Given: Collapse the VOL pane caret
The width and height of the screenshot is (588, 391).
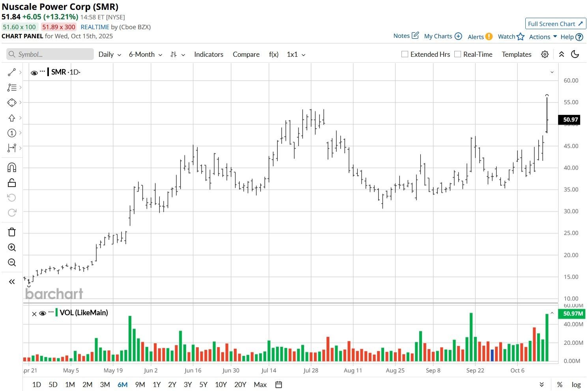Looking at the screenshot, I should 552,313.
